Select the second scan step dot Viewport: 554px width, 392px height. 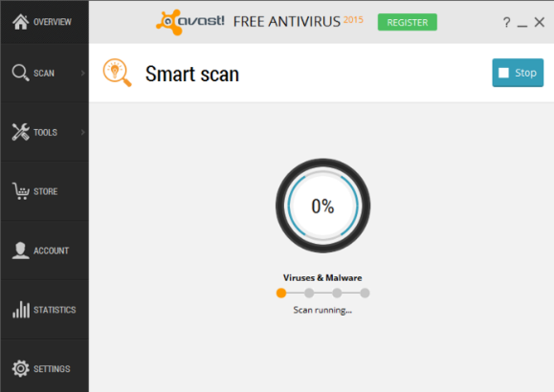(x=309, y=293)
